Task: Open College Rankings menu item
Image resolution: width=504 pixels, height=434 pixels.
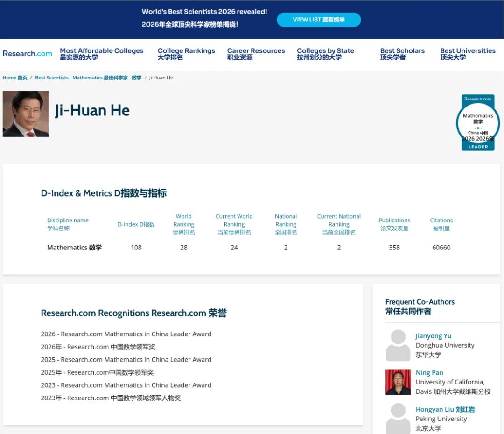Action: click(186, 54)
